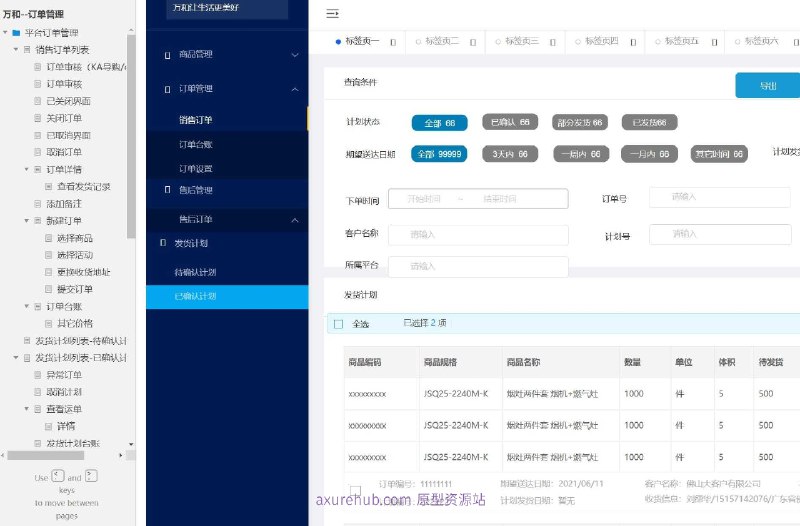
Task: Click the left arrow key icon hint
Action: tap(58, 476)
